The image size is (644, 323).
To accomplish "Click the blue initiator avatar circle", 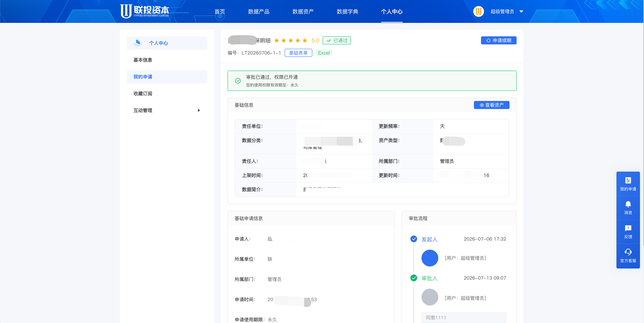I will click(430, 258).
